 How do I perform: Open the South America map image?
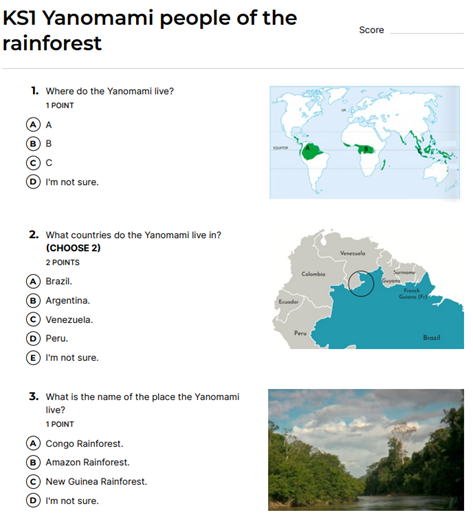(x=368, y=289)
